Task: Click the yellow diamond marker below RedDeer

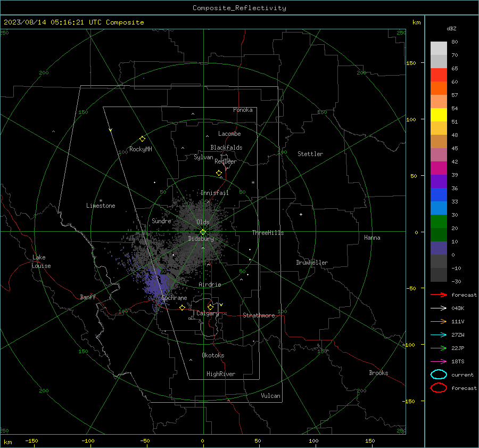Action: [x=219, y=173]
